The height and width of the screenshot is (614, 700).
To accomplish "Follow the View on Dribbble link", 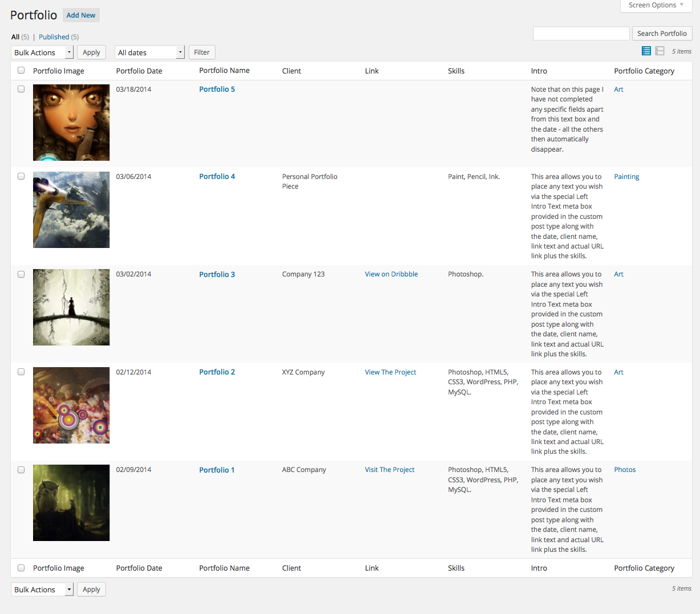I will [x=392, y=274].
